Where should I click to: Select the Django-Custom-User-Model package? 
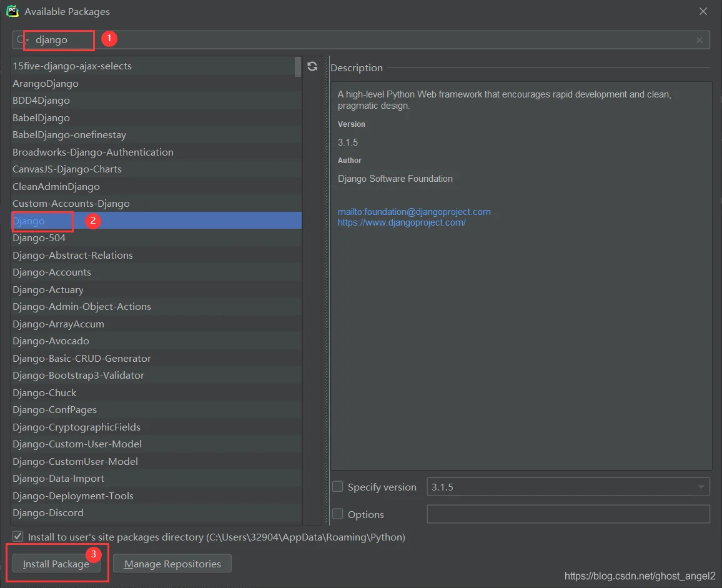click(156, 444)
